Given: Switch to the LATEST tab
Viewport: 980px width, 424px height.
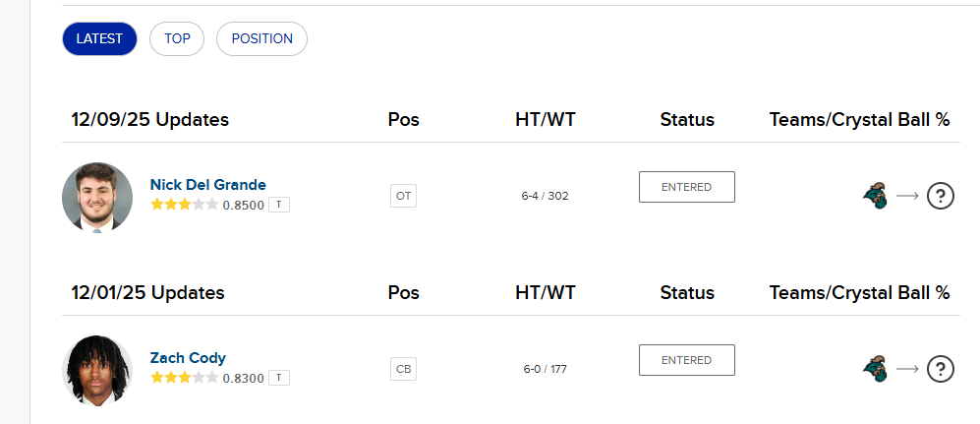Looking at the screenshot, I should pyautogui.click(x=99, y=39).
